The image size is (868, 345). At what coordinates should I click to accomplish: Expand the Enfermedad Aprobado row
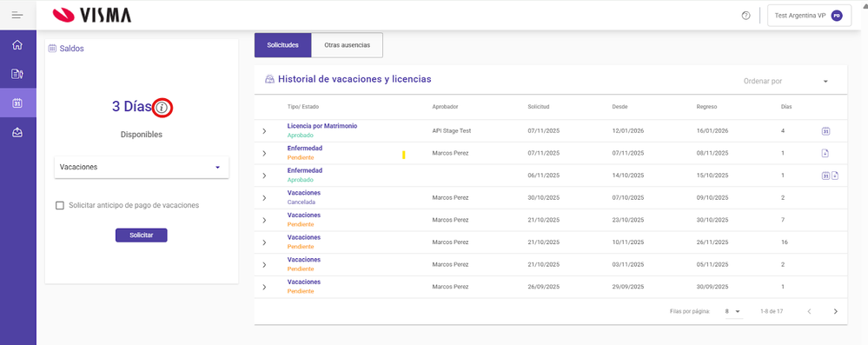[x=264, y=176]
